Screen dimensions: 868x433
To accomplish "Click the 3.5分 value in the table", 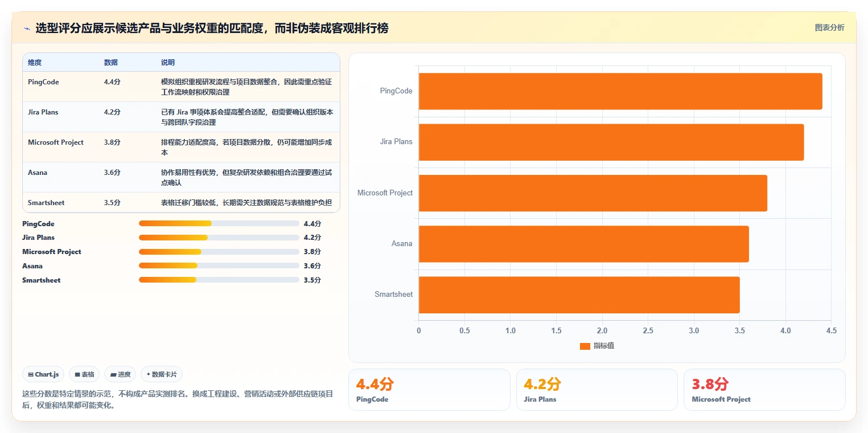I will 112,203.
